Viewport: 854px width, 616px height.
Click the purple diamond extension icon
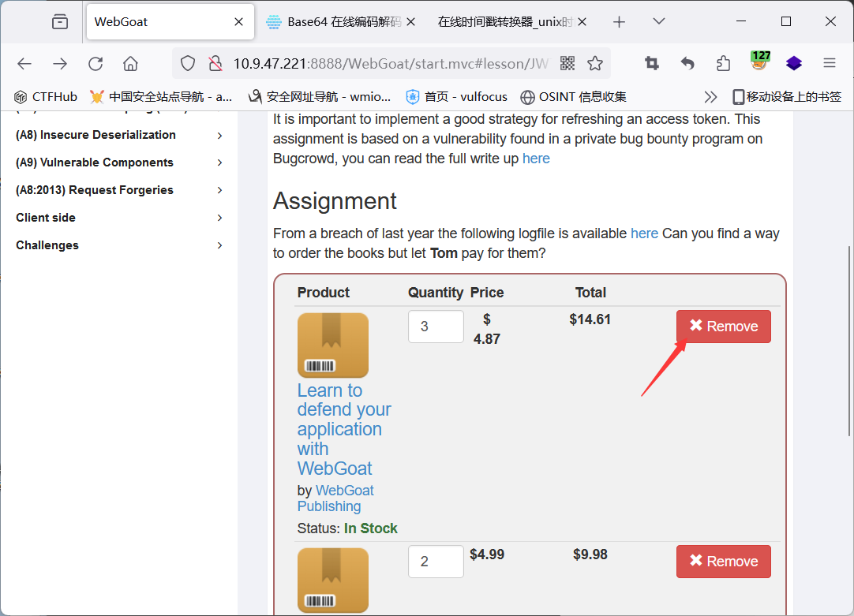794,64
